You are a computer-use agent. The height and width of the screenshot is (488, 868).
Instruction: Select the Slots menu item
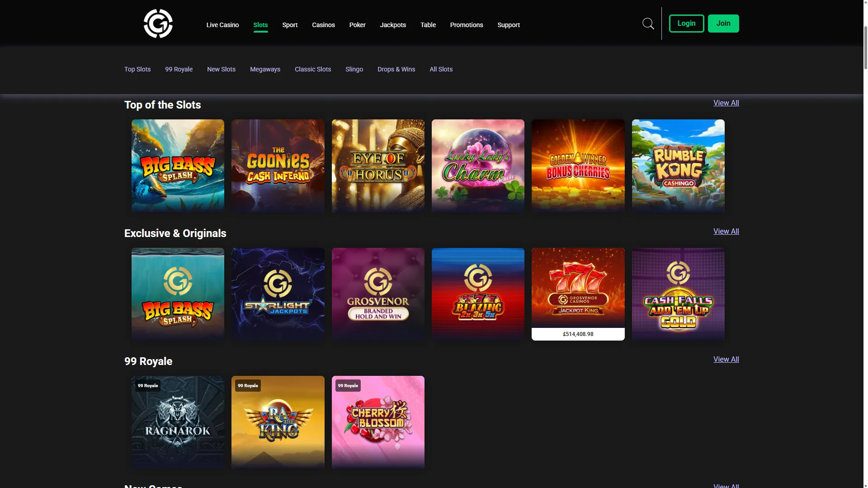tap(260, 25)
